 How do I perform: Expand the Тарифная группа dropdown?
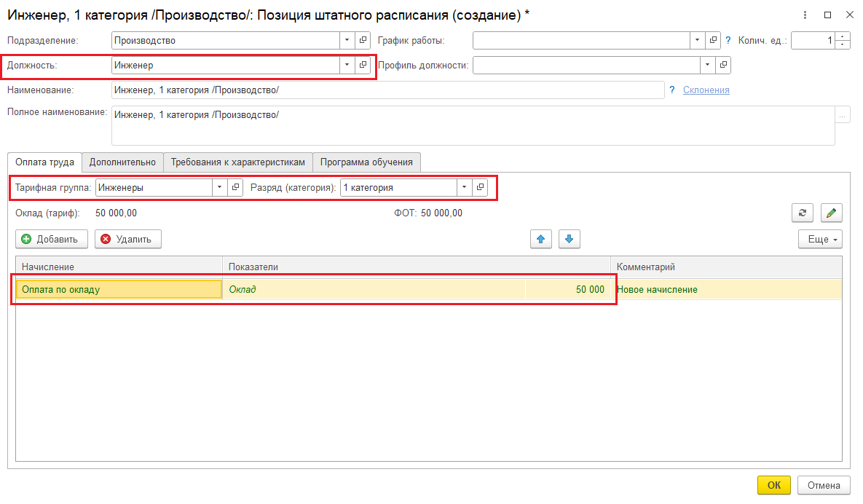(220, 188)
